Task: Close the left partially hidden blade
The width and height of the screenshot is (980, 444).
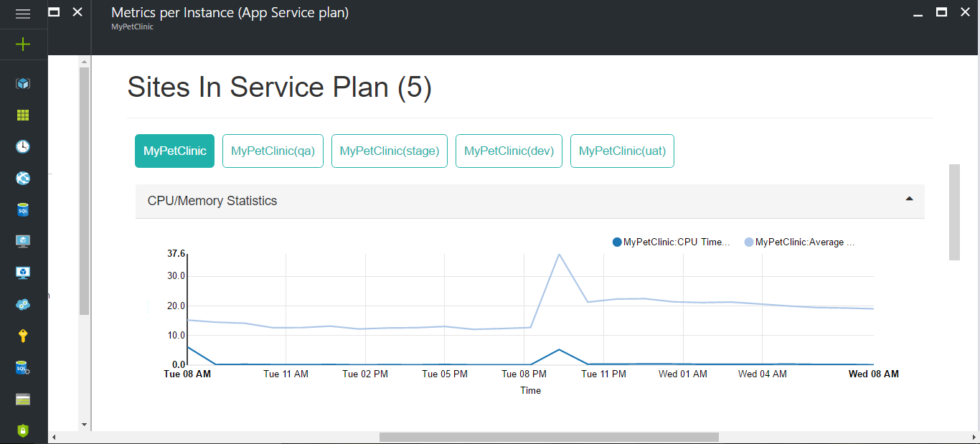Action: [x=77, y=12]
